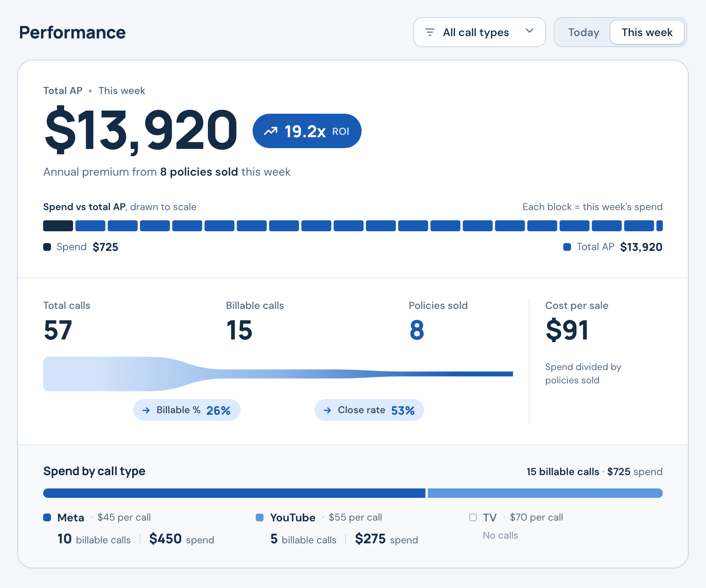Toggle the Meta legend color square

tap(47, 517)
